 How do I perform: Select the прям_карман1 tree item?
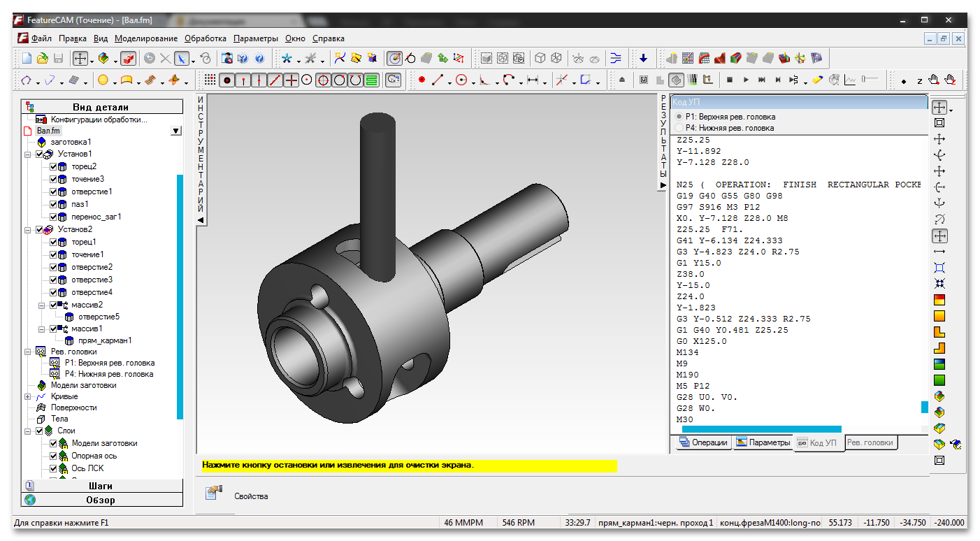point(105,340)
